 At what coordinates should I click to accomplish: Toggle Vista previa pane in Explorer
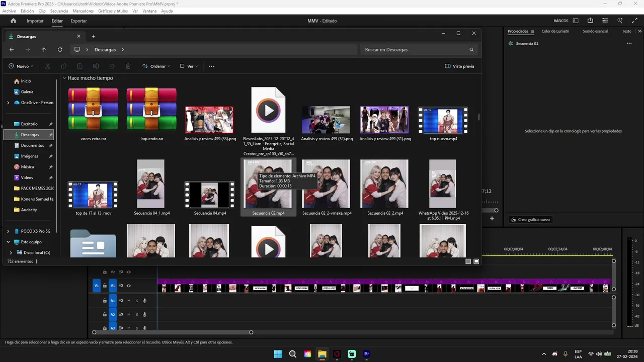click(x=459, y=66)
